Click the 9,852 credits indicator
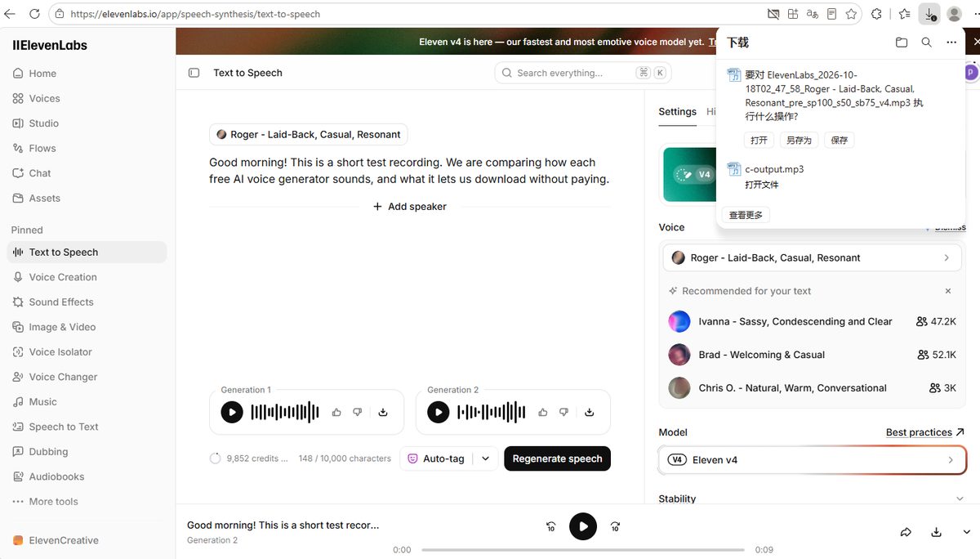The image size is (980, 559). coord(249,458)
